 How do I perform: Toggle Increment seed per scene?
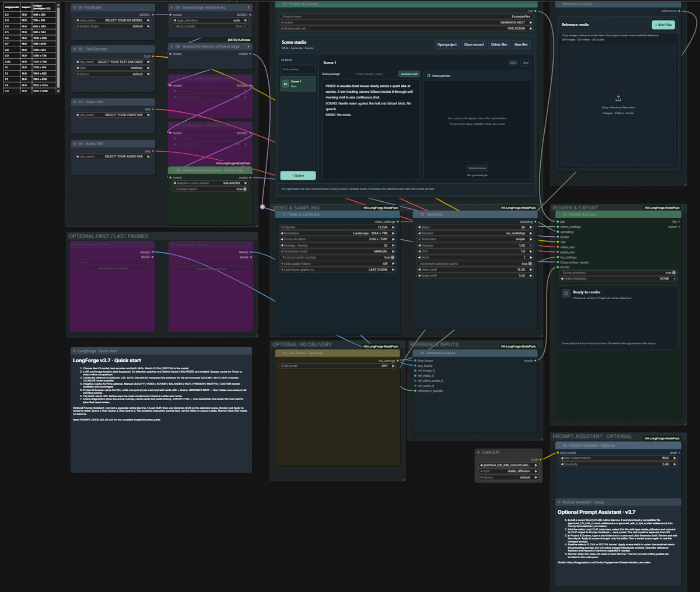pos(530,264)
